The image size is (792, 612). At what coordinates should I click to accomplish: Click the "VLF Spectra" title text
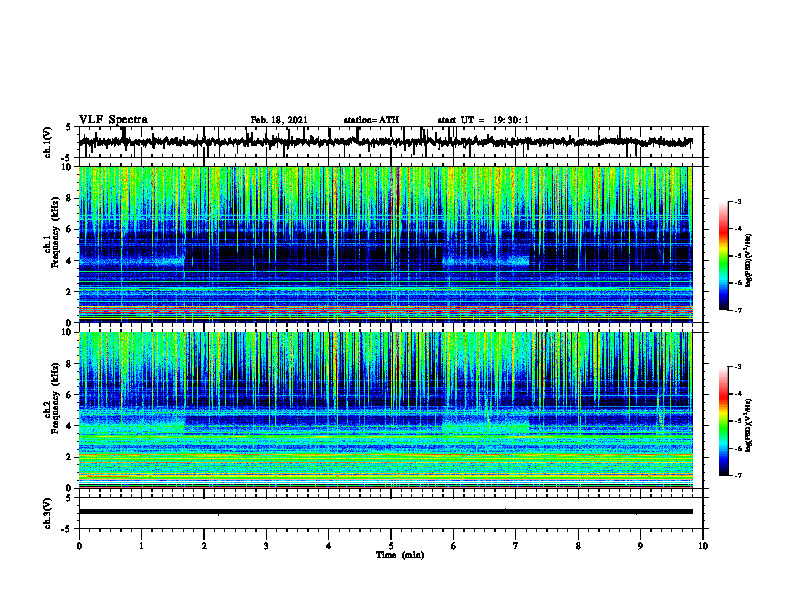coord(113,120)
